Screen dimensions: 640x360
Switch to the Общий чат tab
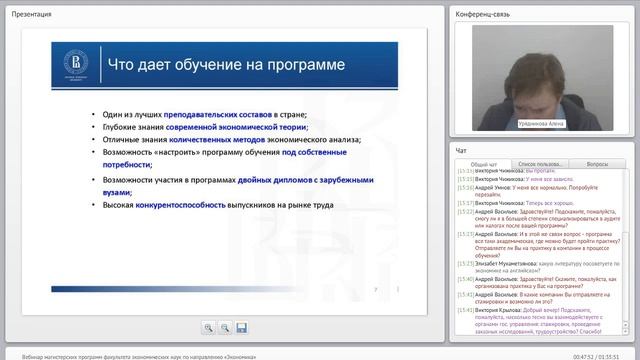click(483, 164)
